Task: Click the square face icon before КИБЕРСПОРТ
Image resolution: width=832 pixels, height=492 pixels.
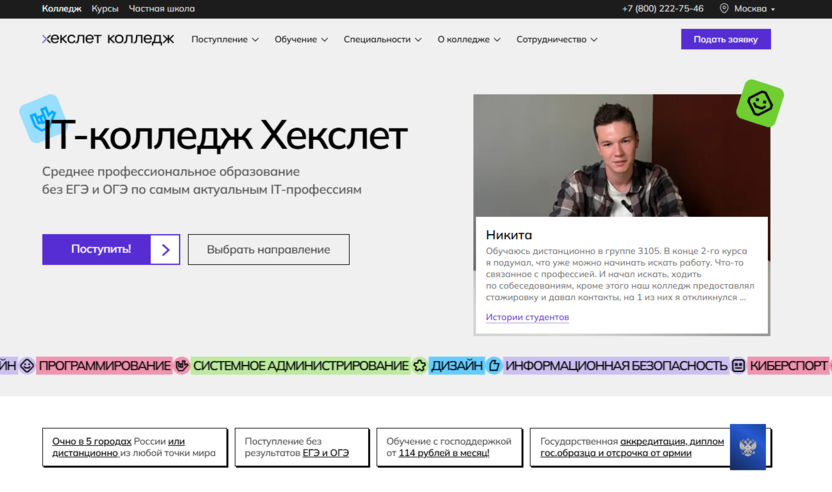Action: tap(738, 365)
